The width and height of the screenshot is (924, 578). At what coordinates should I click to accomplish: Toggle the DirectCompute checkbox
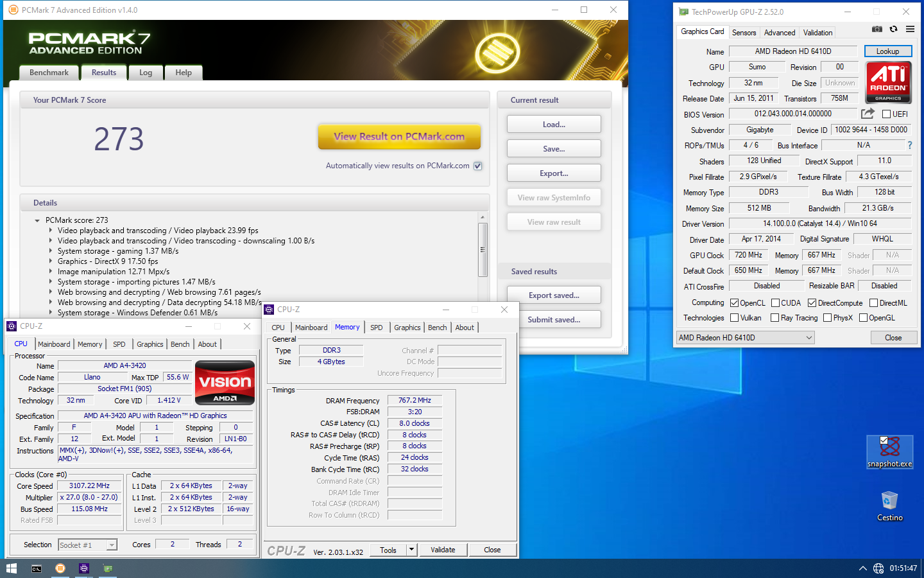point(812,302)
